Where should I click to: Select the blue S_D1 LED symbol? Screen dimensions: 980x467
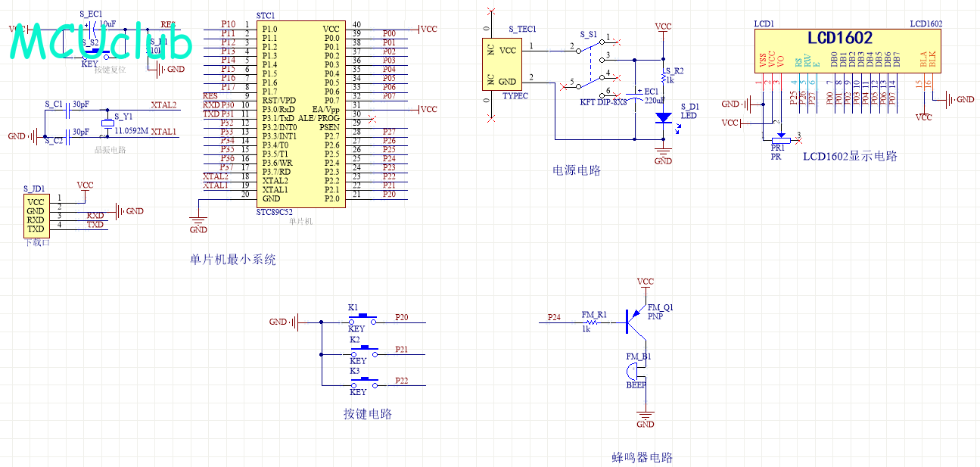663,118
